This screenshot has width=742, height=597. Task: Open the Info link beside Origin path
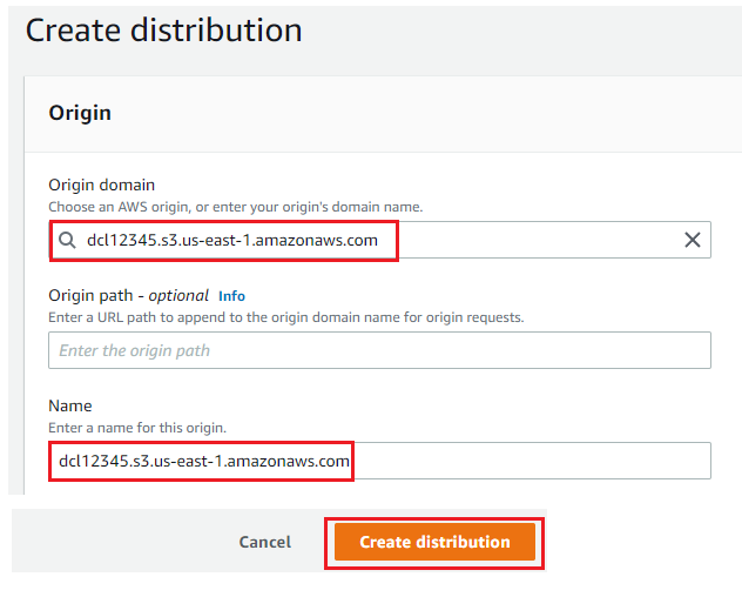click(232, 296)
